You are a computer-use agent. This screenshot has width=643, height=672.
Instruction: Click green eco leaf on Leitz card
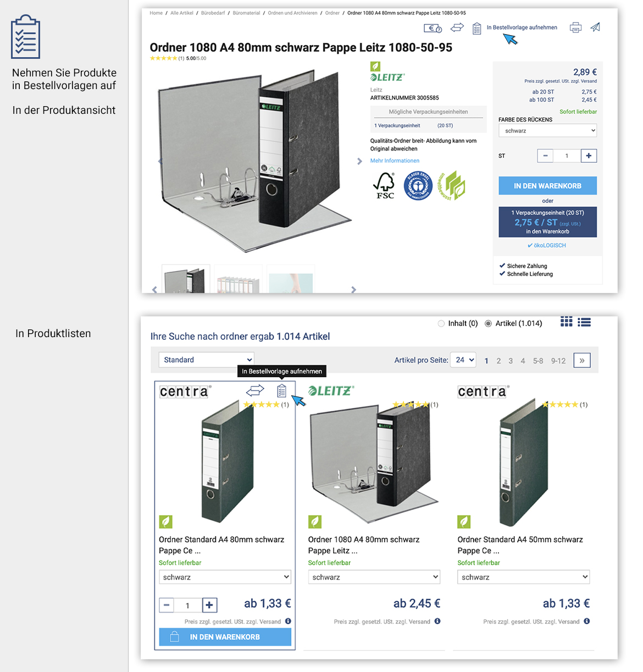click(x=315, y=521)
